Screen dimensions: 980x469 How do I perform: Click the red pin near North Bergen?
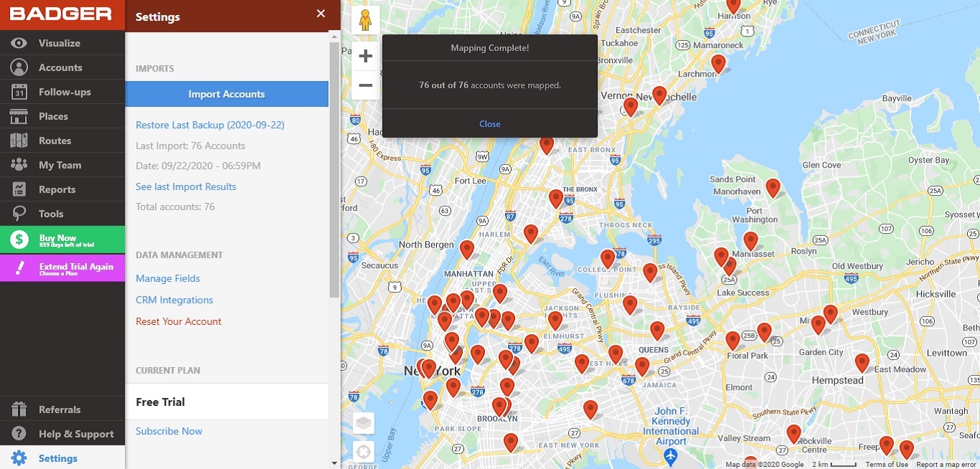pos(467,250)
